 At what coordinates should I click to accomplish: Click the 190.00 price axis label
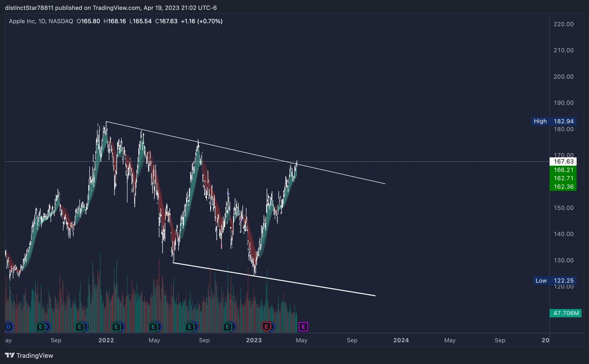[563, 103]
